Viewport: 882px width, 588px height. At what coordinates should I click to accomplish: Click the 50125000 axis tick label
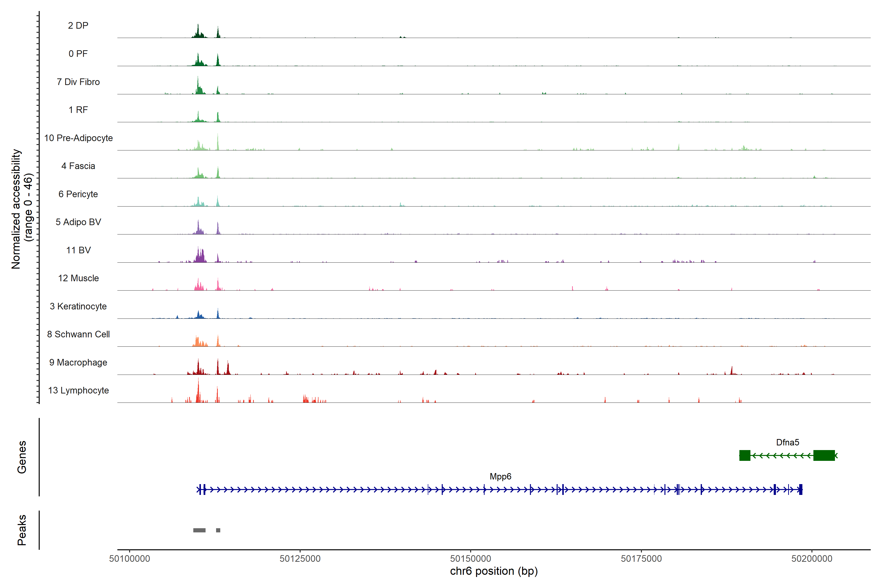pyautogui.click(x=300, y=558)
